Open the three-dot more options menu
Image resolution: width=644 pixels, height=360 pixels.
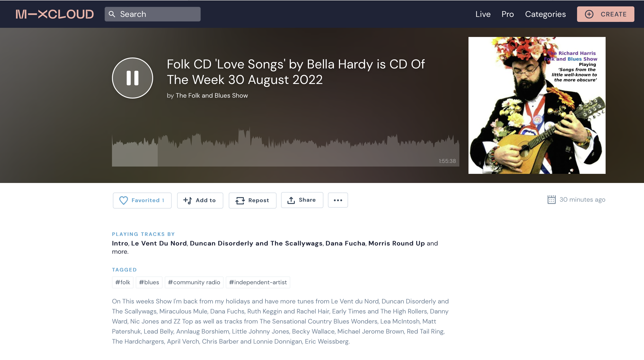coord(338,200)
